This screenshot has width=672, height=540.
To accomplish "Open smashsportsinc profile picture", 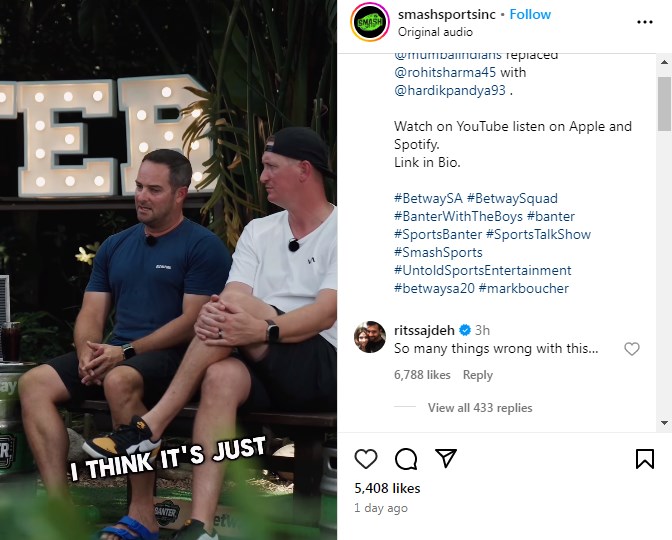I will point(370,22).
